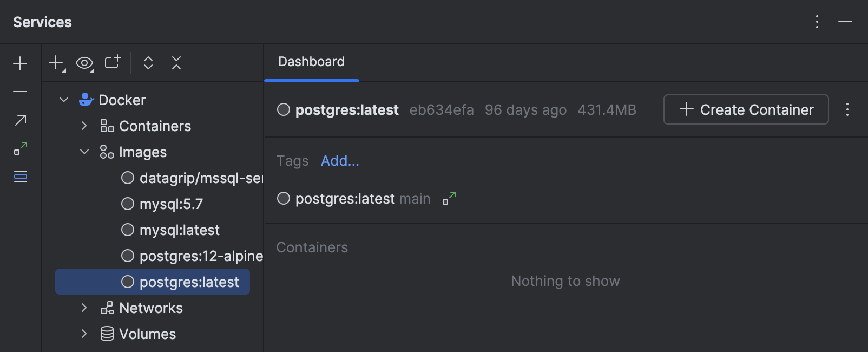The width and height of the screenshot is (868, 352).
Task: Collapse all services in the tree
Action: 176,63
